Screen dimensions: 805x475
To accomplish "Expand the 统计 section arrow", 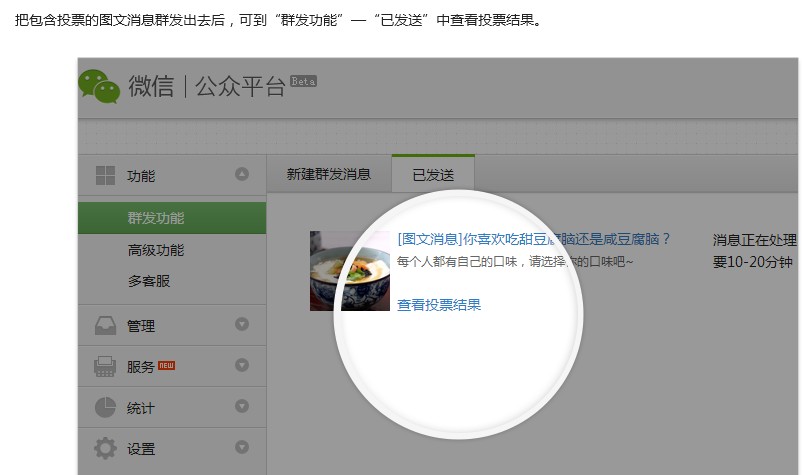I will (241, 406).
